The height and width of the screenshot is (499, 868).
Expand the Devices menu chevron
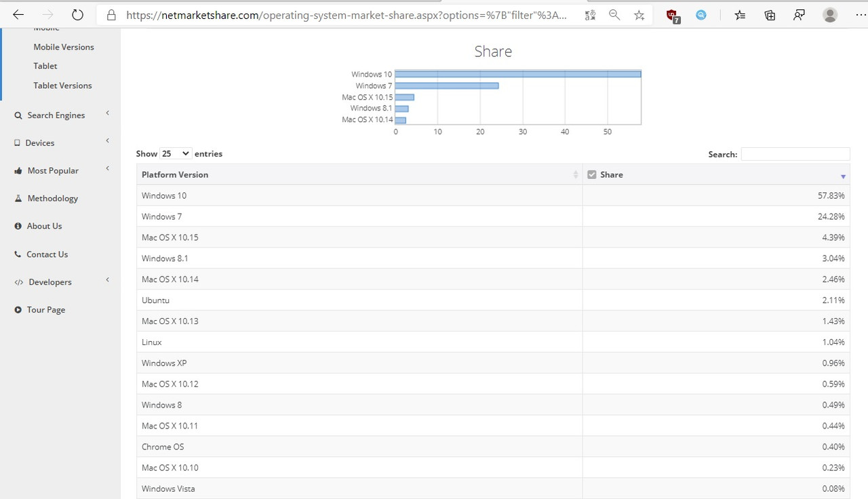[107, 141]
